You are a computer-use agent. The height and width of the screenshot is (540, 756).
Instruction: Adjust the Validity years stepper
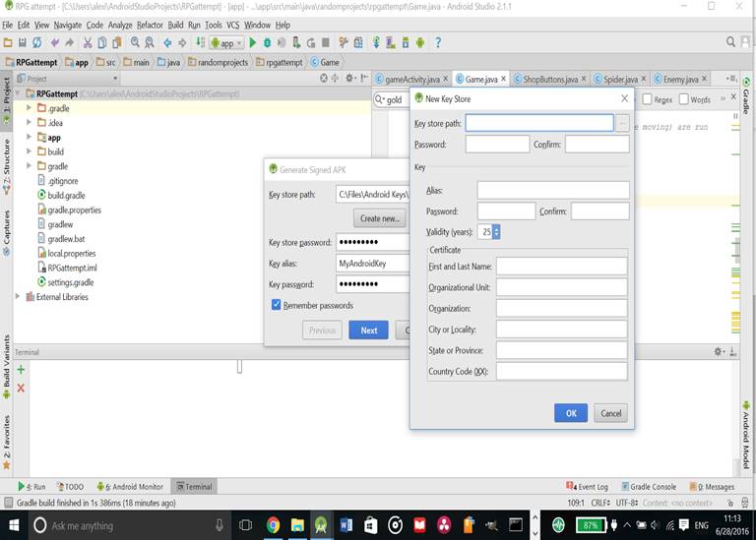pos(496,232)
